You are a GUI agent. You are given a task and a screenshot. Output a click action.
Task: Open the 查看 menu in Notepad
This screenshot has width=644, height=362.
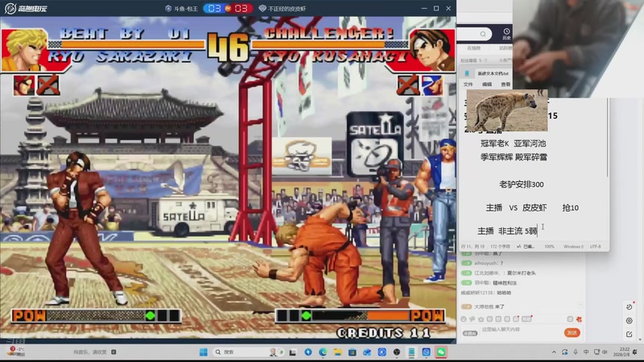(506, 84)
